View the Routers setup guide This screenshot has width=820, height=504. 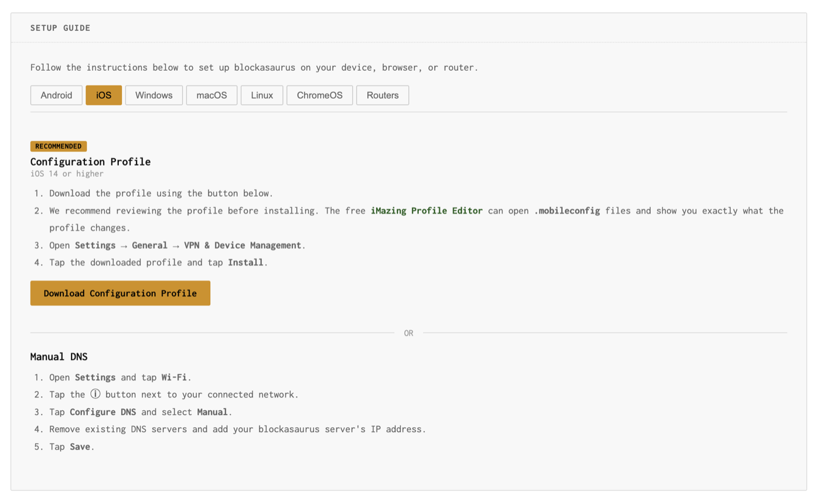point(382,95)
